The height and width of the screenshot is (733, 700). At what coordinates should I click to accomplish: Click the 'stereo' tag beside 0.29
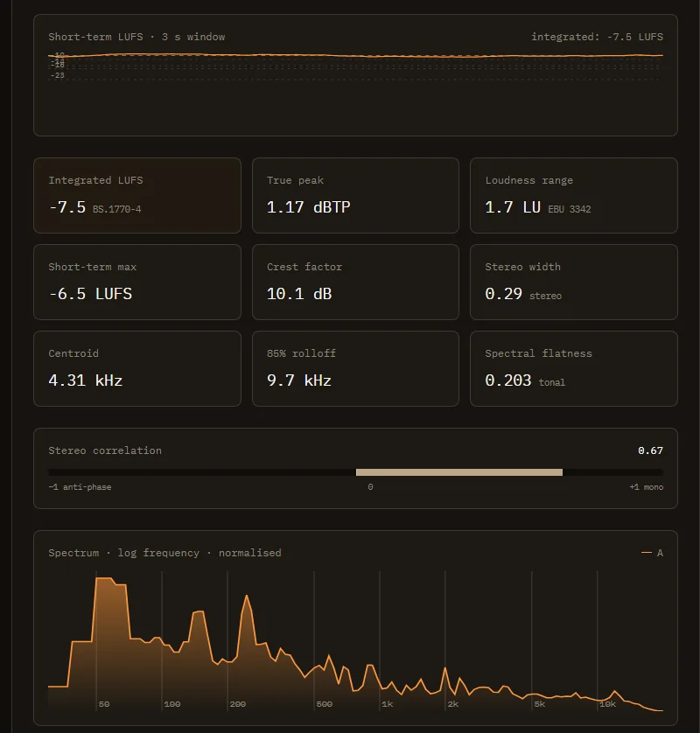point(545,296)
